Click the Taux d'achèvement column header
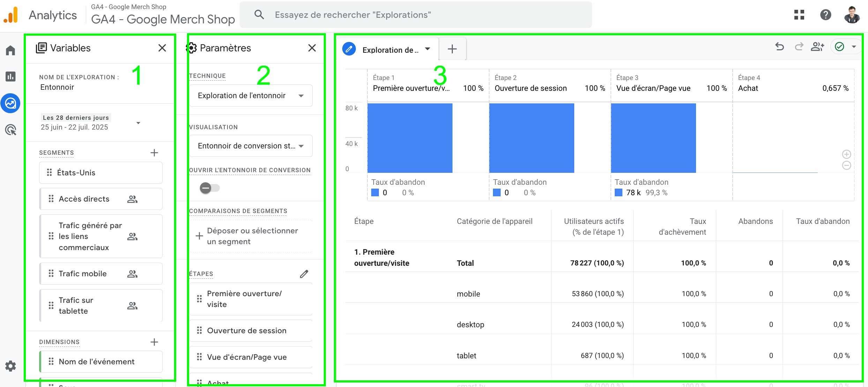 (682, 227)
